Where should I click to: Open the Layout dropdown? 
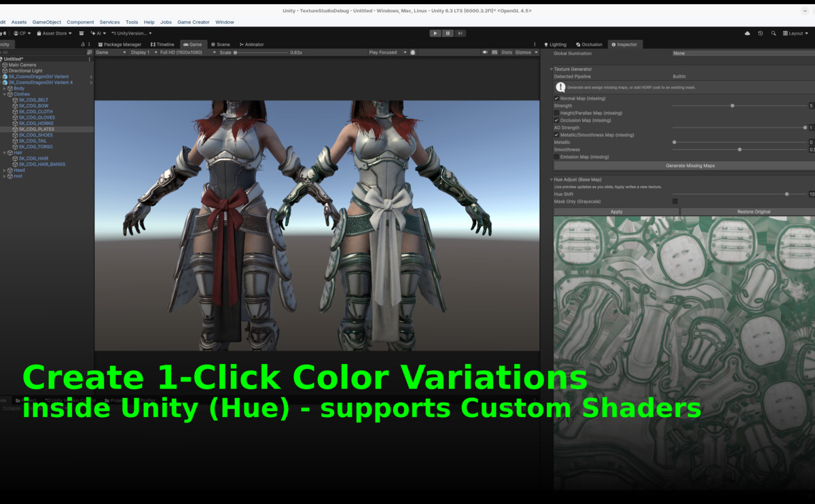click(797, 33)
